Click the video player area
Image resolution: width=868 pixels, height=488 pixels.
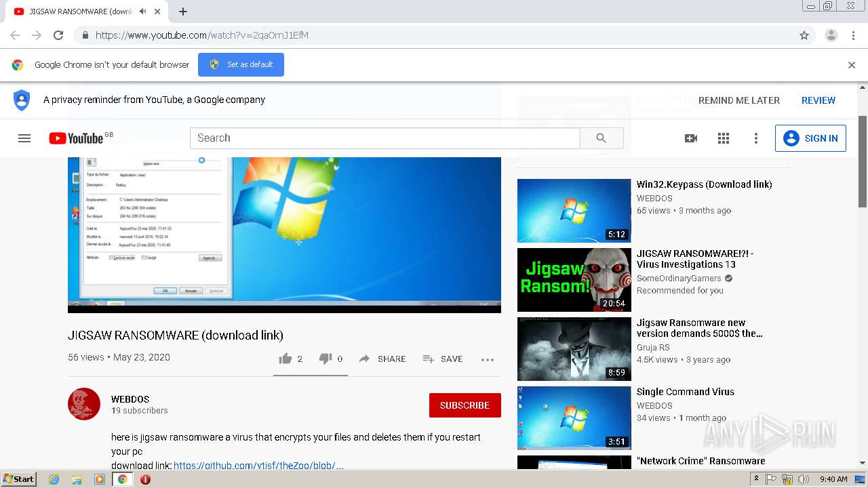coord(284,234)
